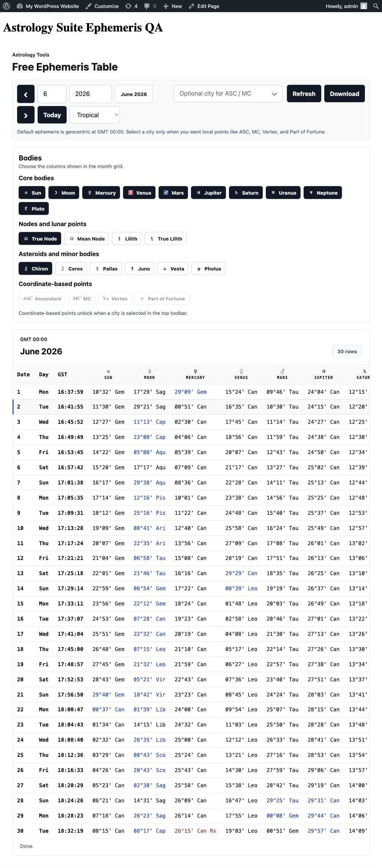Toggle the Pluto body column
The image size is (382, 868).
pos(34,209)
